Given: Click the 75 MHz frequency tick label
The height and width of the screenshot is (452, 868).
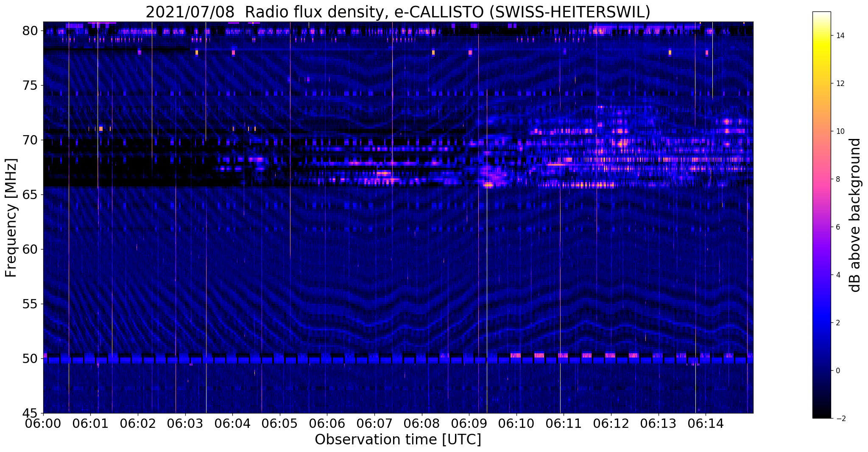Looking at the screenshot, I should click(30, 86).
